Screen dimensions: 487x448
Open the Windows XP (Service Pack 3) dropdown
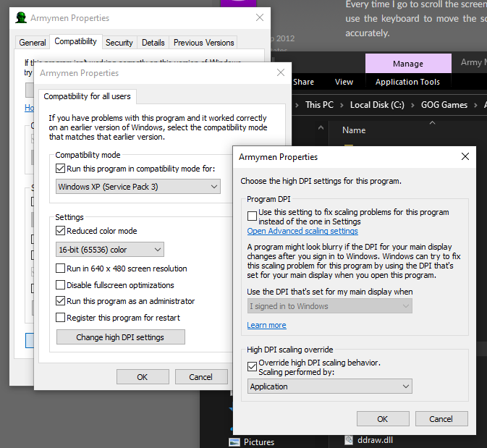tap(138, 187)
